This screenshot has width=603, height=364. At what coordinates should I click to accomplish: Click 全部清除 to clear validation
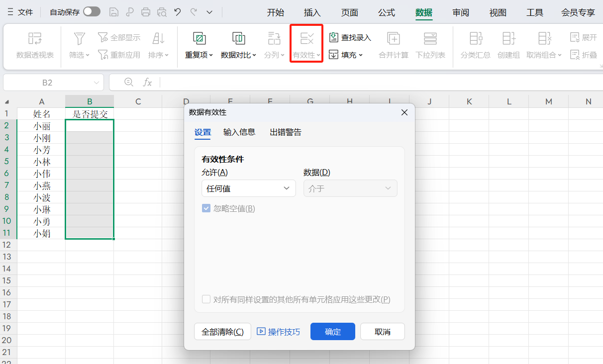222,332
